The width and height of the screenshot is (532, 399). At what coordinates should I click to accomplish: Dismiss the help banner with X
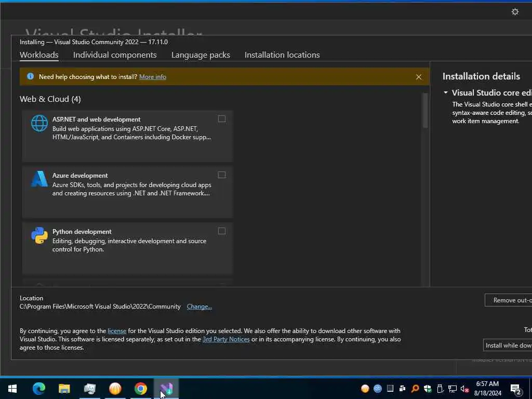(x=419, y=77)
